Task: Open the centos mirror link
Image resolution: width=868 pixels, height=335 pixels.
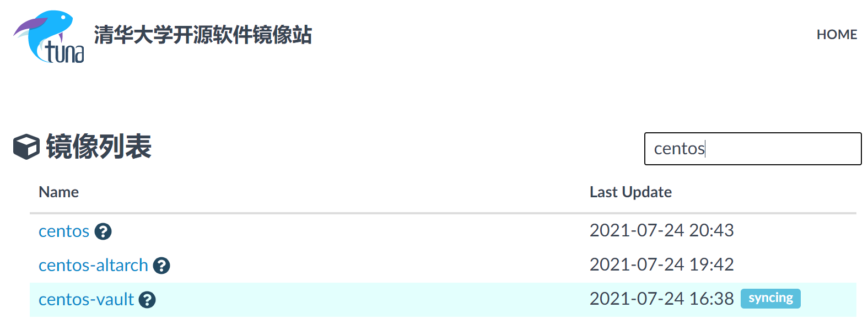Action: click(63, 231)
